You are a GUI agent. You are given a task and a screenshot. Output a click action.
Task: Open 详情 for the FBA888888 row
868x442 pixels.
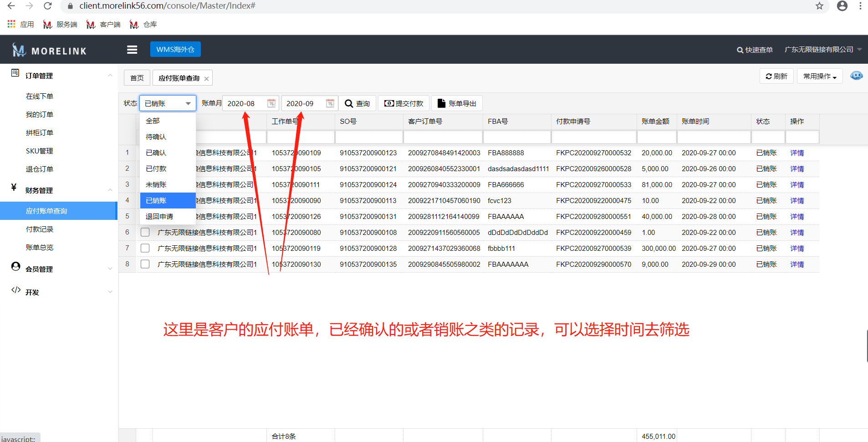click(797, 153)
